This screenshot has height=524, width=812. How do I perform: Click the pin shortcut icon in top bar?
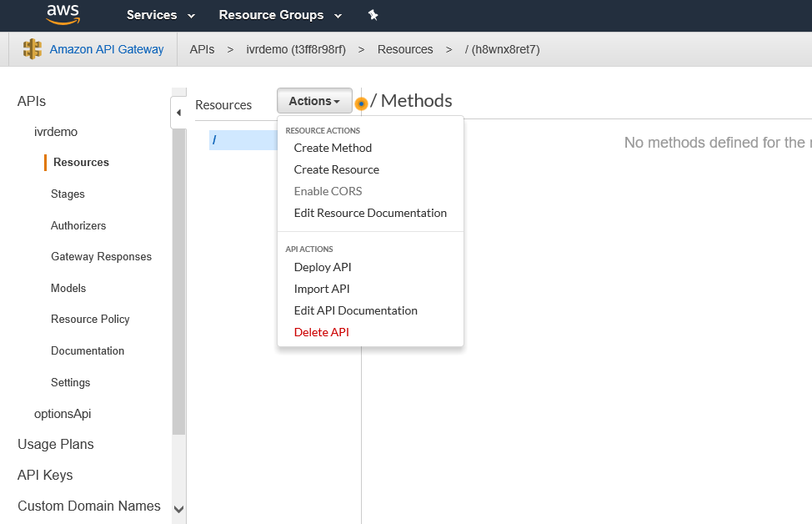tap(373, 15)
